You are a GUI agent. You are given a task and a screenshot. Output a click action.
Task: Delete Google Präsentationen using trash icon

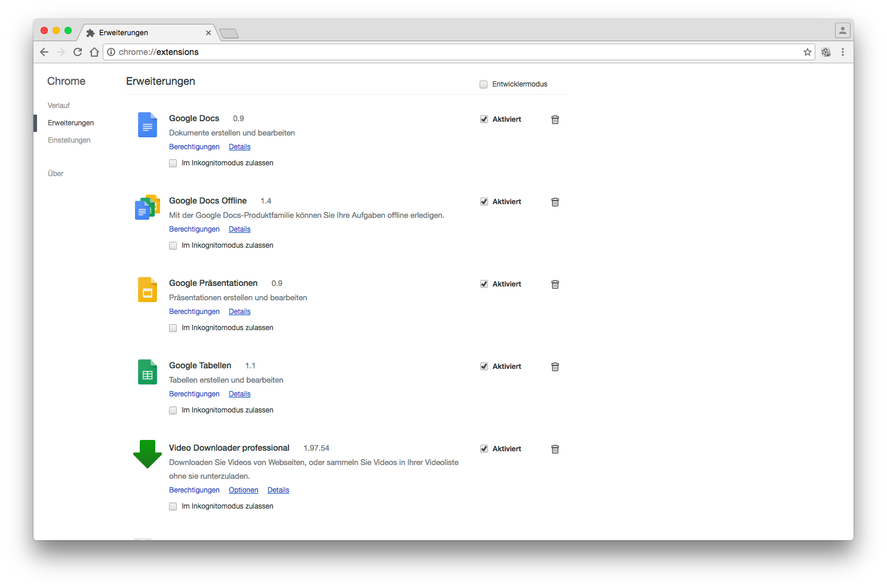click(x=555, y=284)
